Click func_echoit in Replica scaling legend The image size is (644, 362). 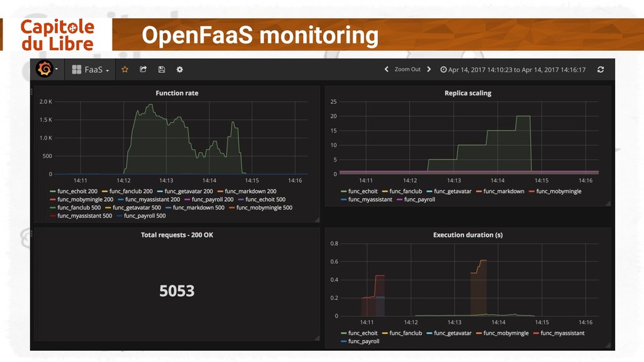(x=363, y=191)
